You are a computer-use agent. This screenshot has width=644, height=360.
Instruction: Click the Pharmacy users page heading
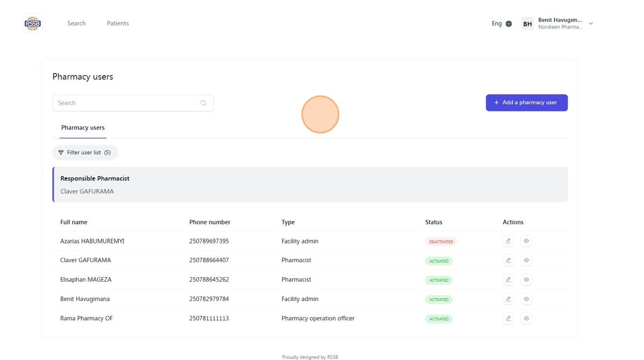coord(83,77)
